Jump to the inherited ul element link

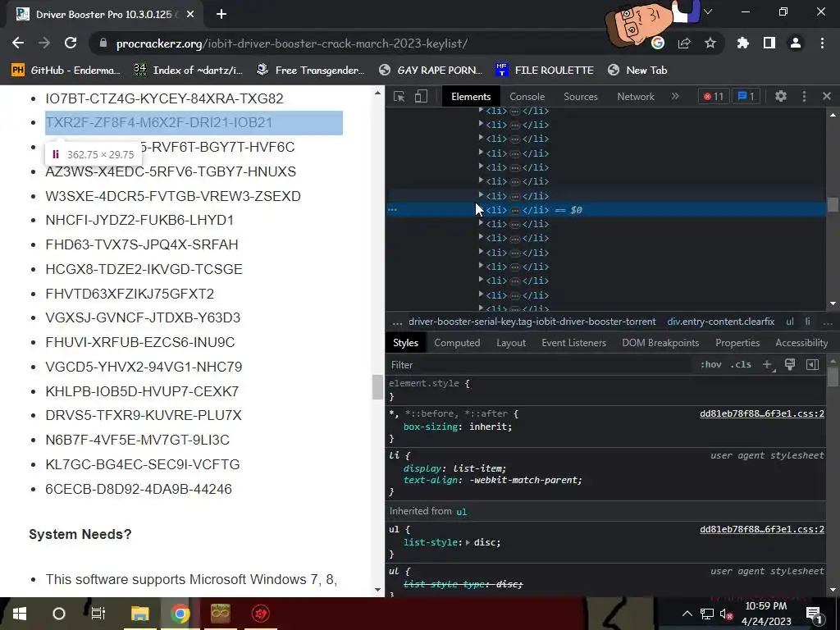(x=461, y=512)
